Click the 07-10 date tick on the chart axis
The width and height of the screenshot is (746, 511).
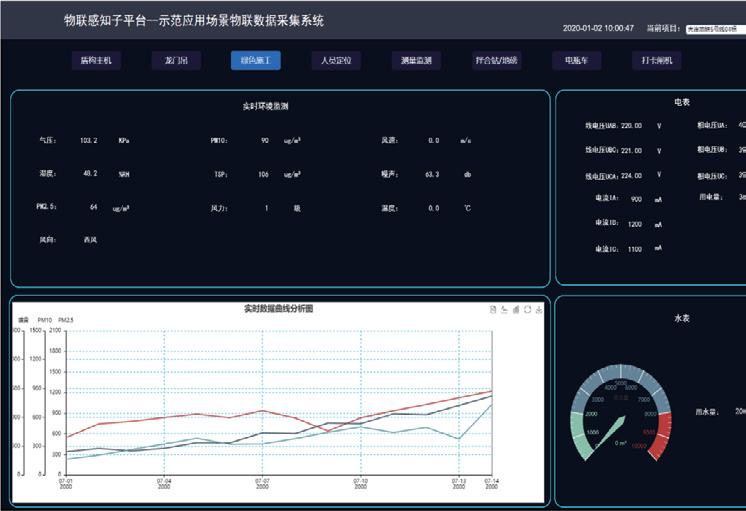(360, 484)
